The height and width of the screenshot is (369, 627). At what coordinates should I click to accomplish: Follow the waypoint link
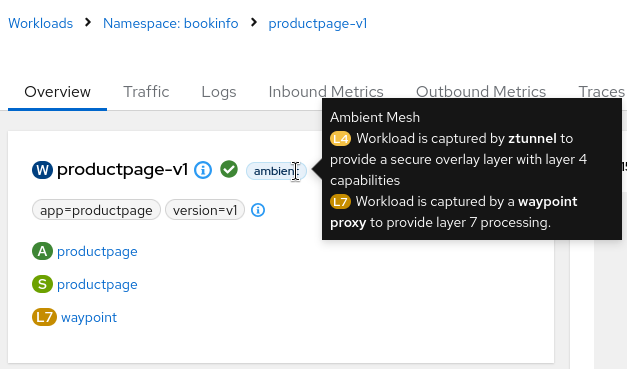click(x=89, y=317)
